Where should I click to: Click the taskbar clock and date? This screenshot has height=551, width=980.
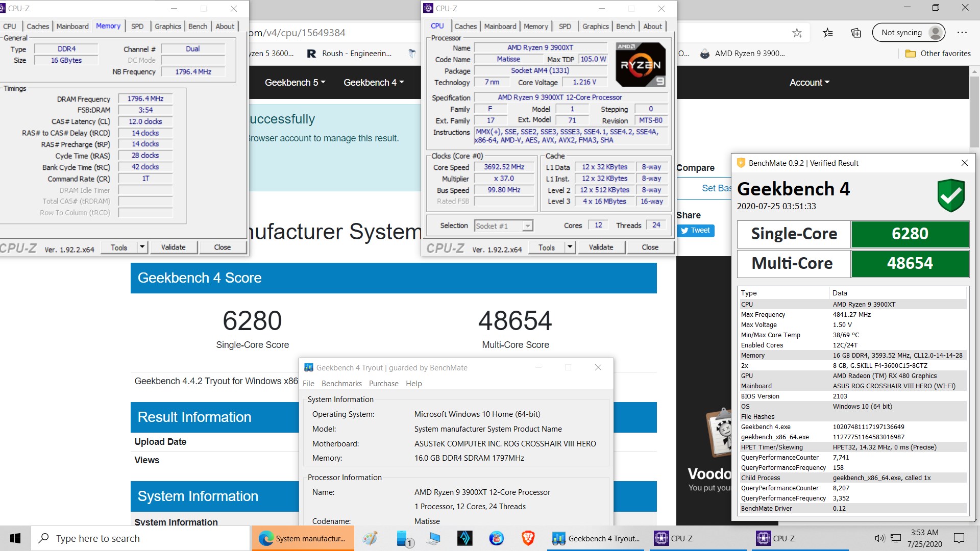coord(924,538)
